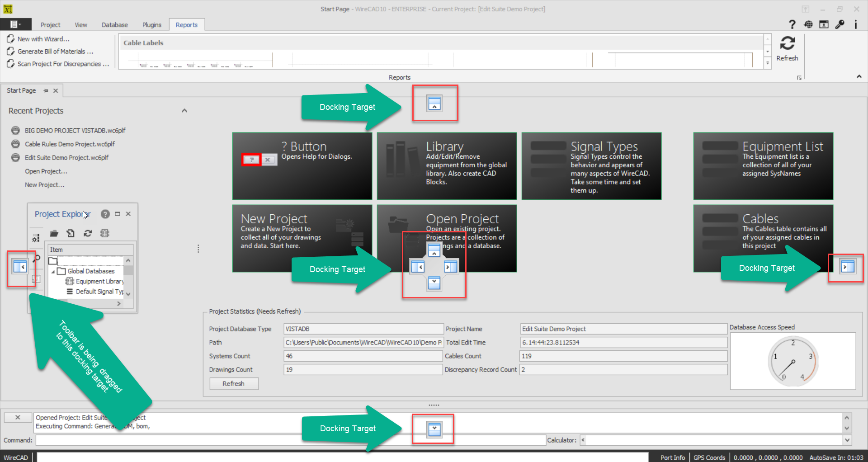Click the help question mark ribbon icon
868x462 pixels.
pos(792,24)
